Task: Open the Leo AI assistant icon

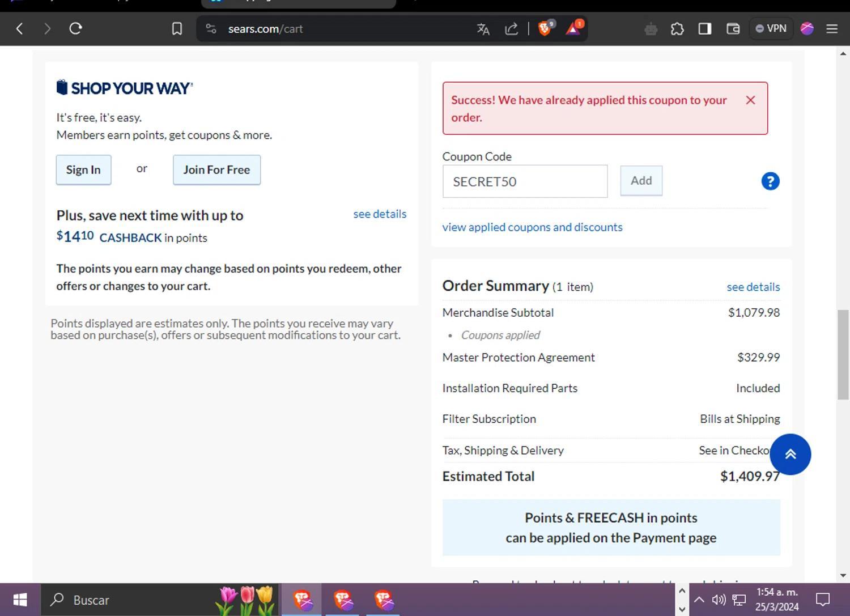Action: (651, 29)
